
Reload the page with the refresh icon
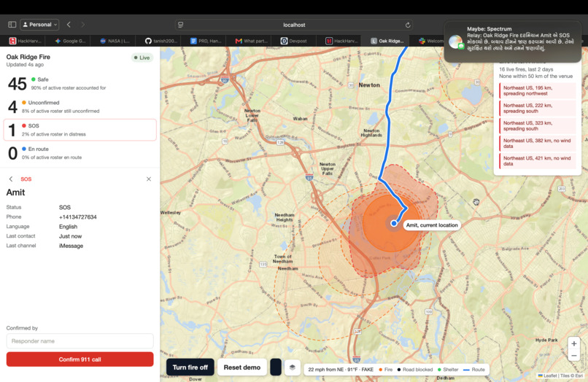point(408,25)
